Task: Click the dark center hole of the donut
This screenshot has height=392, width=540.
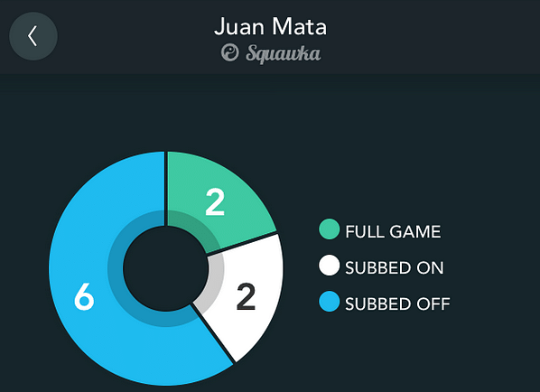Action: click(x=165, y=268)
